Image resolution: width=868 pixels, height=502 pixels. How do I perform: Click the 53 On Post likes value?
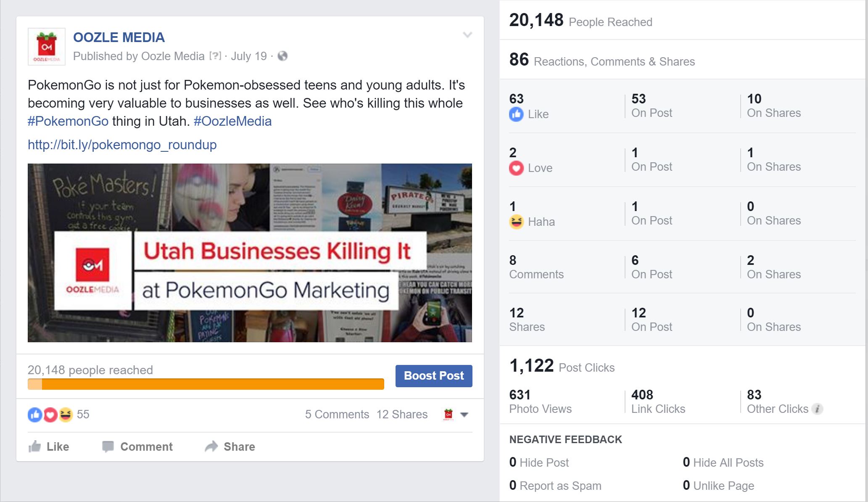(652, 106)
